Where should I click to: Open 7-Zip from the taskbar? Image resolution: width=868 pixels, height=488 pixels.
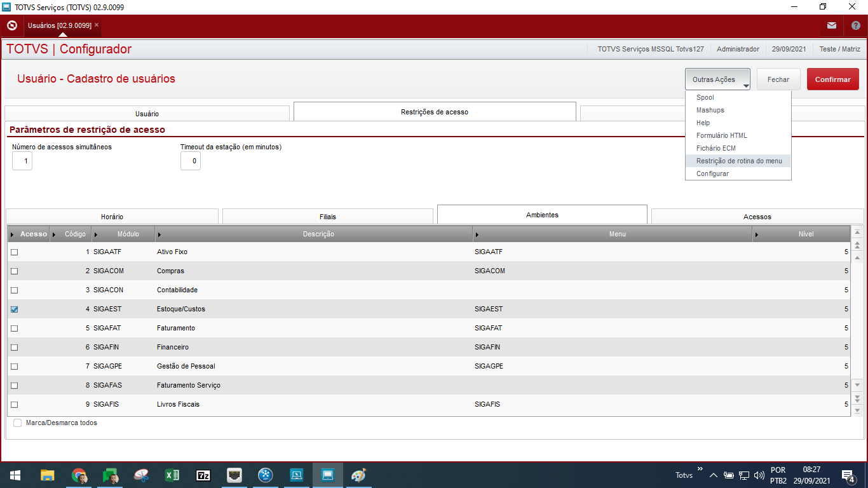coord(203,475)
